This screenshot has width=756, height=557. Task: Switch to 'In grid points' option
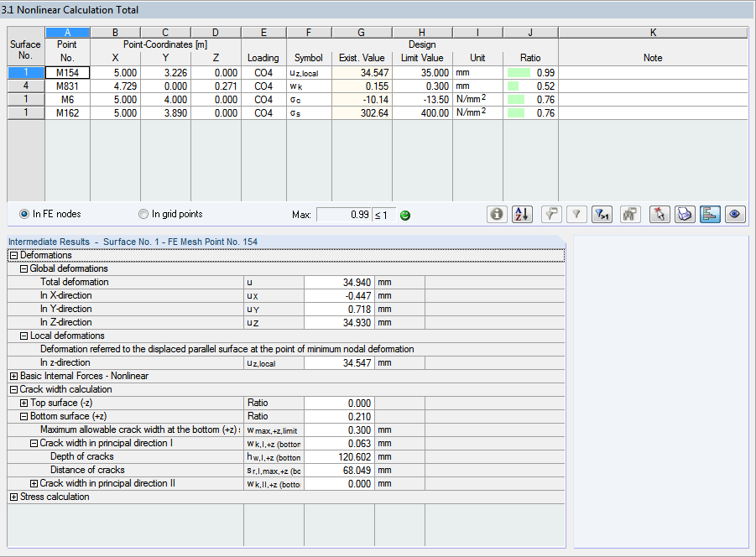(143, 214)
